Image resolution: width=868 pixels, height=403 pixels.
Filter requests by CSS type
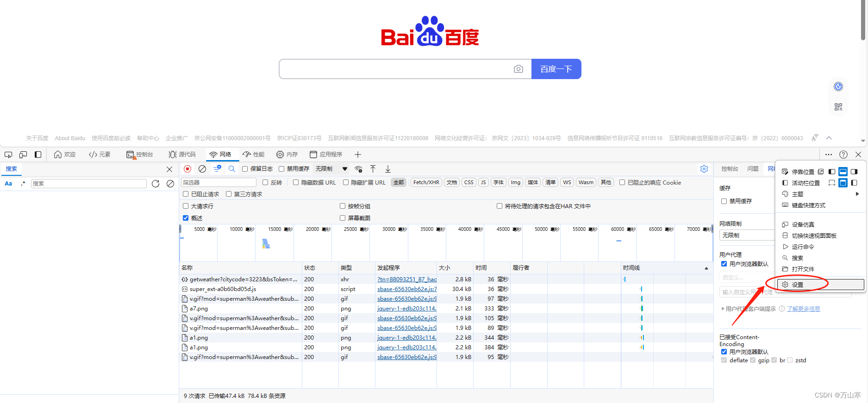click(x=469, y=182)
